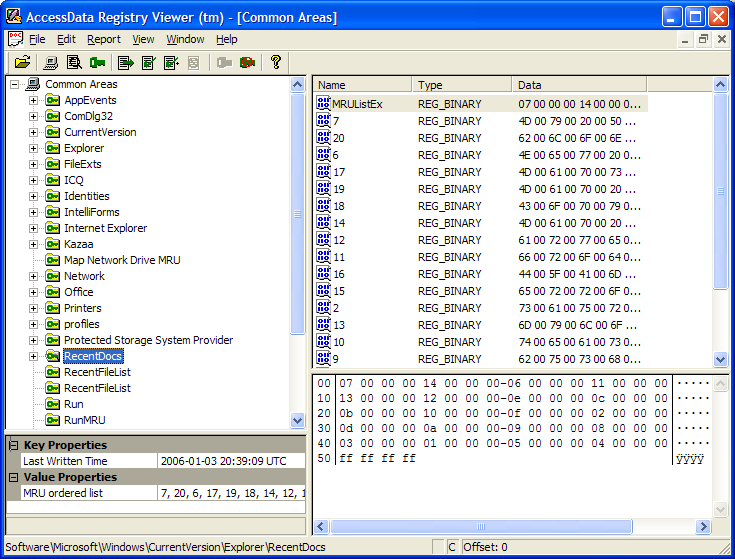Viewport: 735px width, 559px height.
Task: Click the green key toolbar icon
Action: click(98, 62)
